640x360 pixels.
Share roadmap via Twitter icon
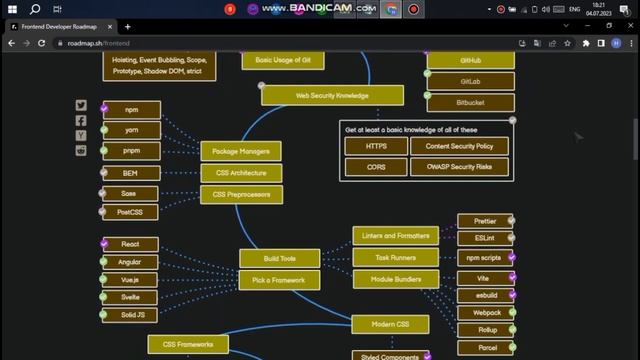(x=81, y=105)
